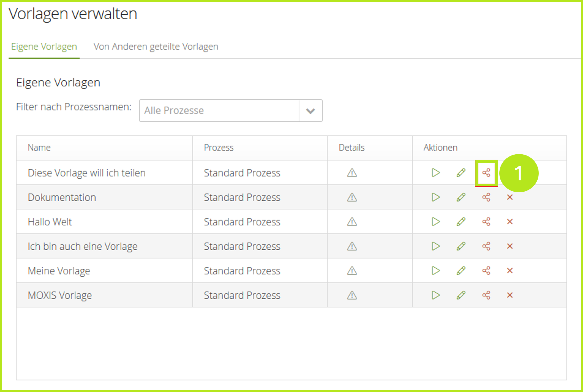Select the 'Eigene Vorlagen' tab
This screenshot has width=583, height=392.
coord(44,47)
